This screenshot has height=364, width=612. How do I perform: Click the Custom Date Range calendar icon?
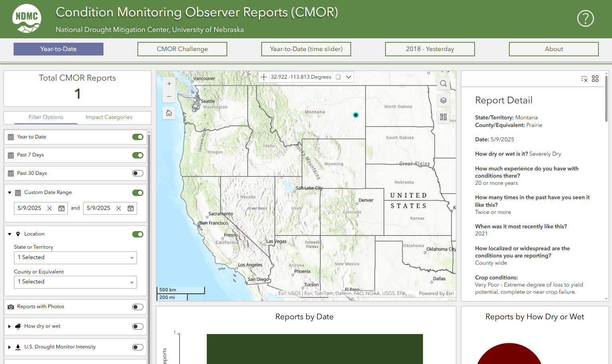[x=18, y=193]
